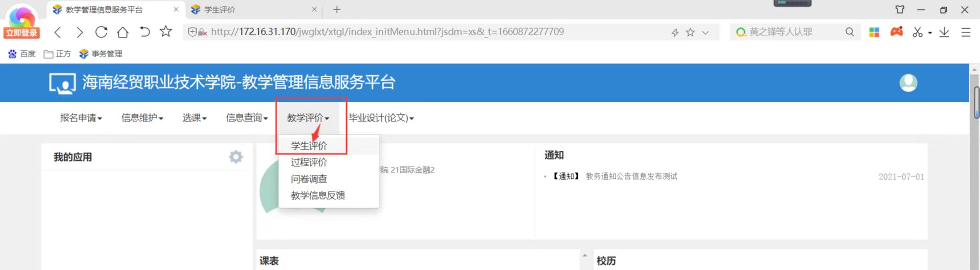Viewport: 980px width, 270px height.
Task: Open the gear settings in 我的应用
Action: click(x=236, y=157)
